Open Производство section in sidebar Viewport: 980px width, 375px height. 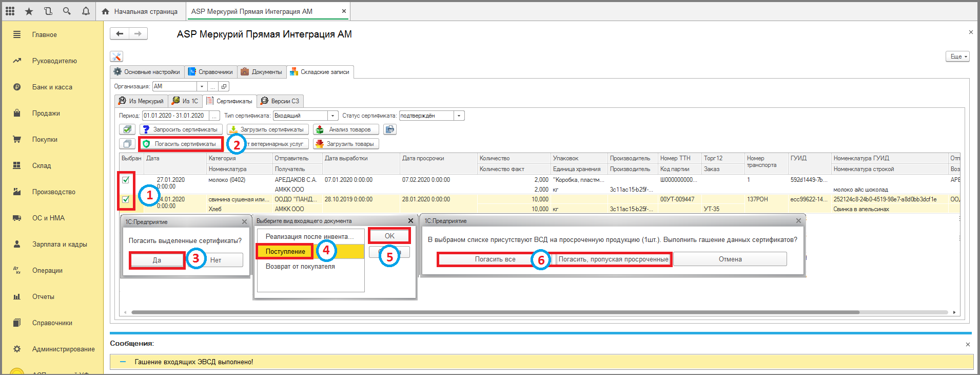(54, 192)
